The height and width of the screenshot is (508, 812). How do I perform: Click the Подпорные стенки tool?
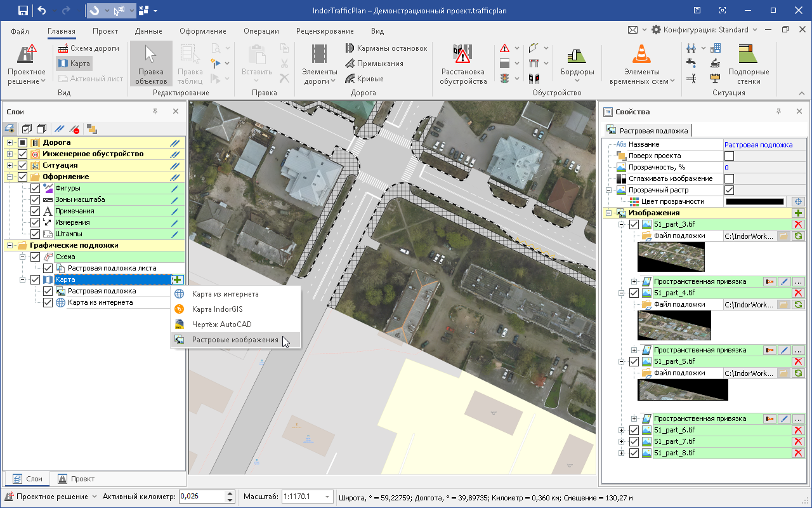tap(749, 63)
